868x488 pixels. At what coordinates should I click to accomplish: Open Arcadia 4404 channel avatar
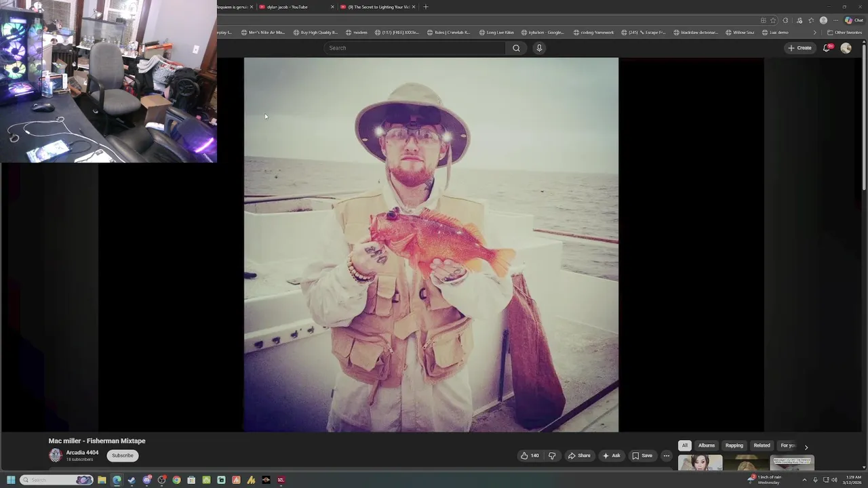pos(56,455)
